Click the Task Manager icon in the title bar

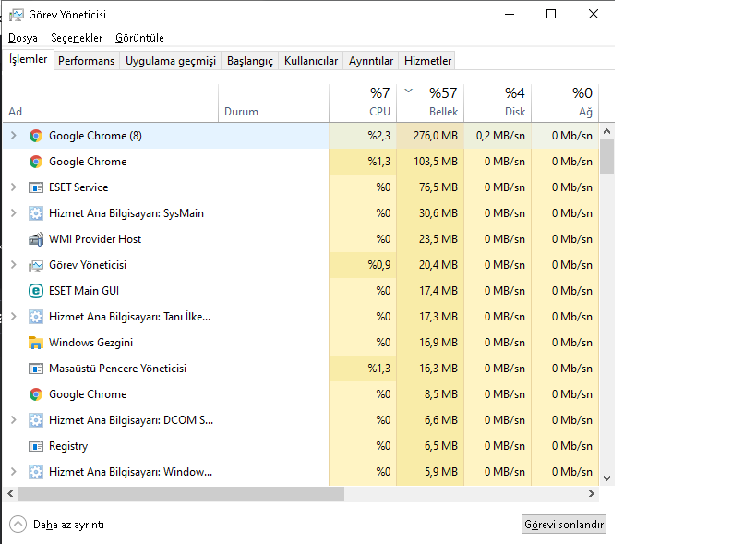pyautogui.click(x=17, y=15)
